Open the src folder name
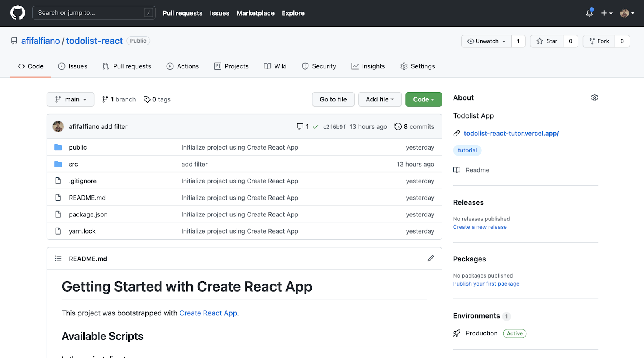Image resolution: width=644 pixels, height=358 pixels. 73,164
